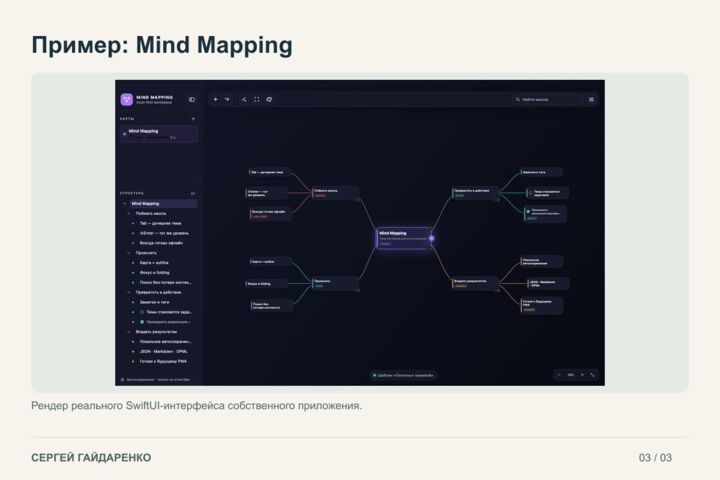Click the Превратить в действия node on canvas

click(x=476, y=193)
